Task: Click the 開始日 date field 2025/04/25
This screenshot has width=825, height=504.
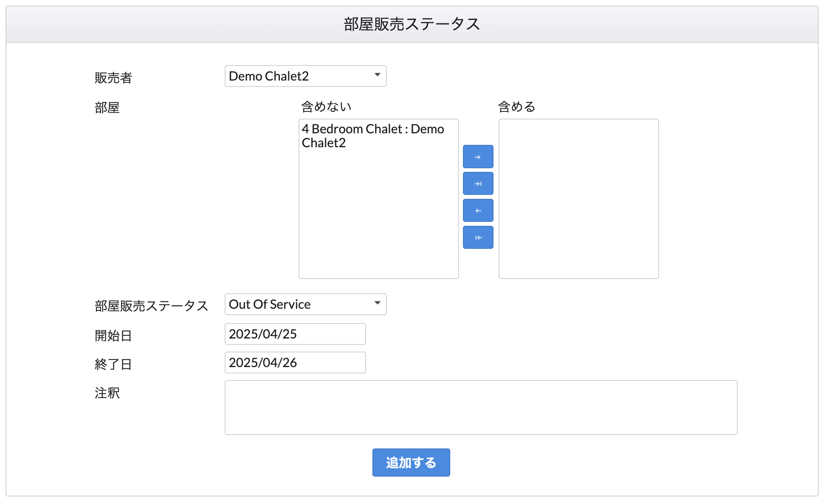Action: (295, 334)
